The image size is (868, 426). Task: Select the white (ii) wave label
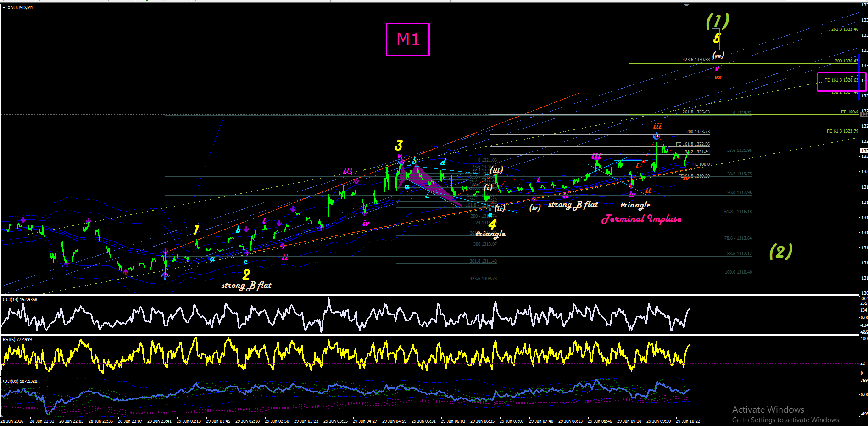[500, 208]
